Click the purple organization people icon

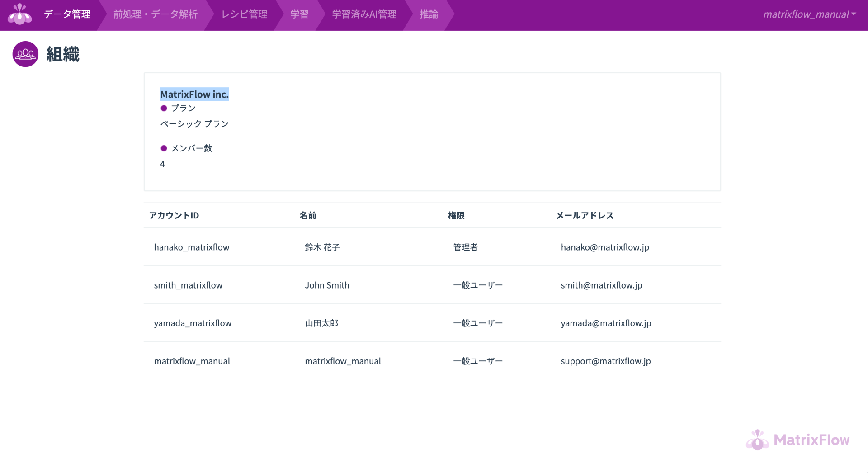25,54
